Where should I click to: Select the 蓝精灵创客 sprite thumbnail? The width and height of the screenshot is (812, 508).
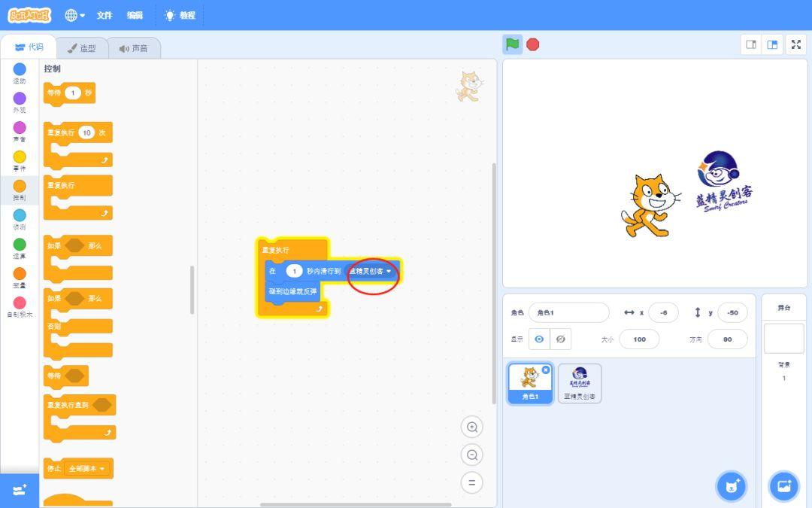[x=580, y=383]
